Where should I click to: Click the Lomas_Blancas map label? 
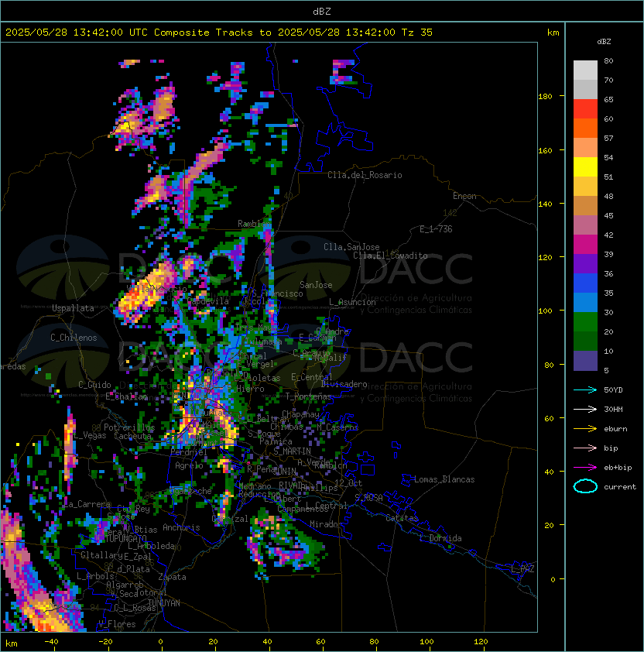click(444, 479)
